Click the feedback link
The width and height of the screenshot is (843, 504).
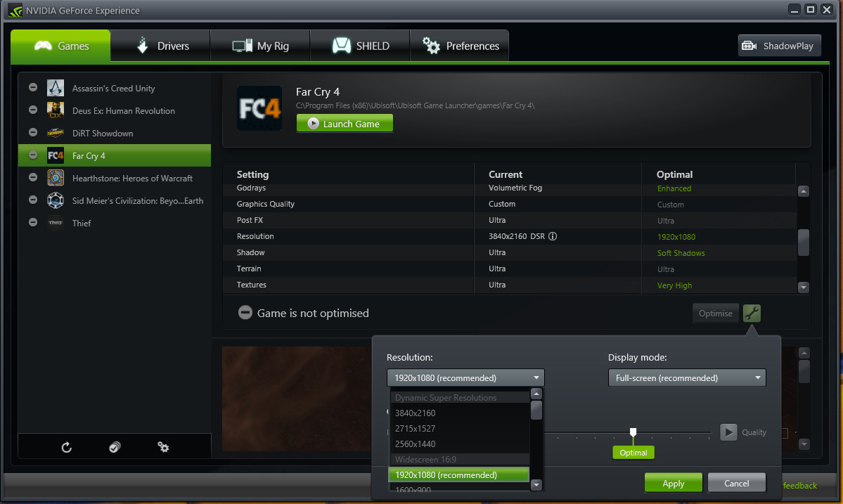[800, 486]
